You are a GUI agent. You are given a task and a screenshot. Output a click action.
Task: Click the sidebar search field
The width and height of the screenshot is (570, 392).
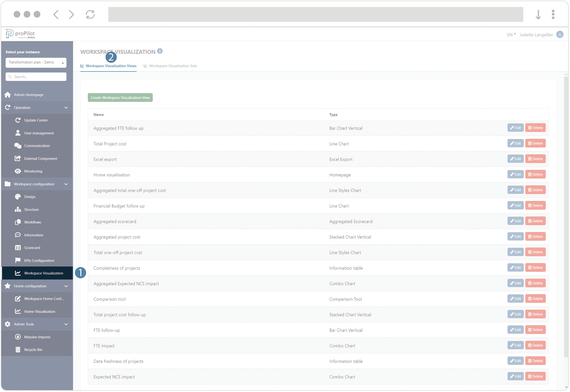click(36, 76)
